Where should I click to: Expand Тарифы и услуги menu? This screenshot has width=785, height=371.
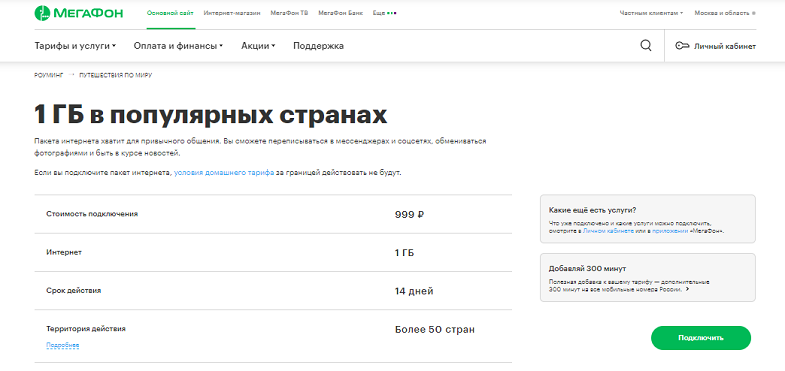[x=75, y=46]
